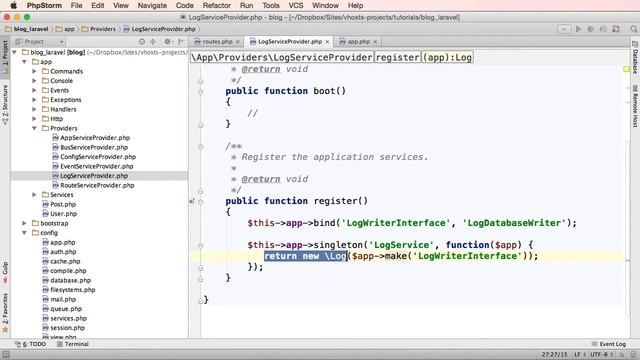Expand the Commands folder
The height and width of the screenshot is (360, 640).
click(x=34, y=71)
